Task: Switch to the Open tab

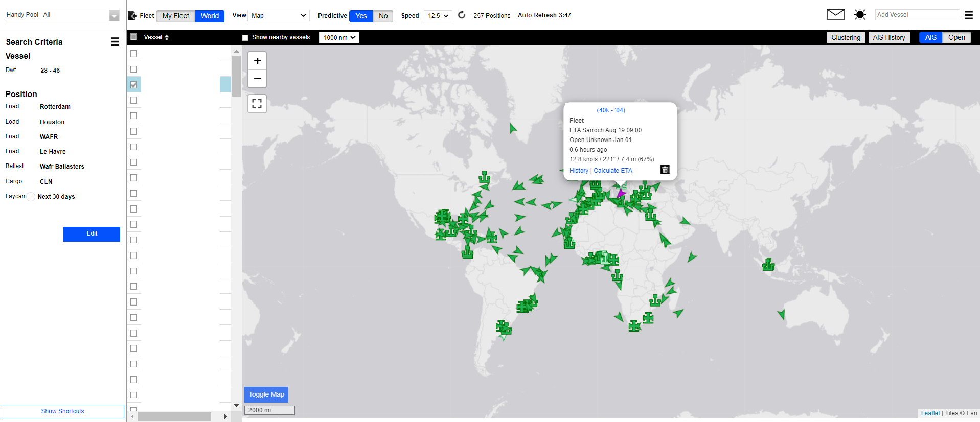Action: 956,37
